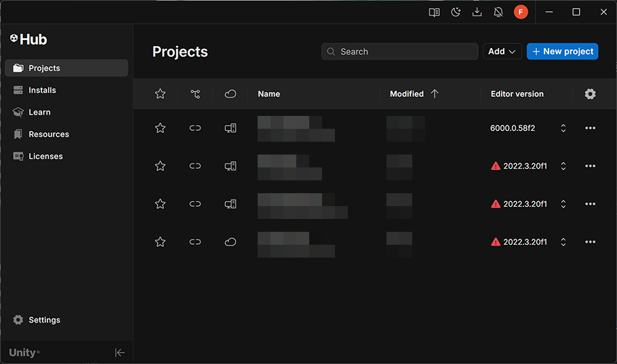Open the user account avatar F
This screenshot has width=617, height=364.
point(521,12)
